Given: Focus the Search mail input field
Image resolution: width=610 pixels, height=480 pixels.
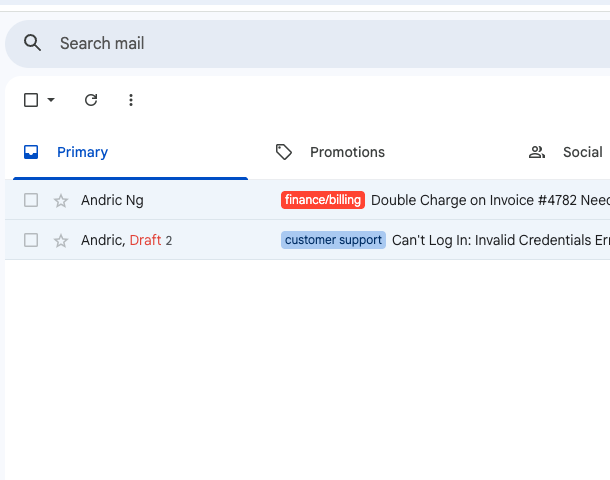Looking at the screenshot, I should [300, 43].
